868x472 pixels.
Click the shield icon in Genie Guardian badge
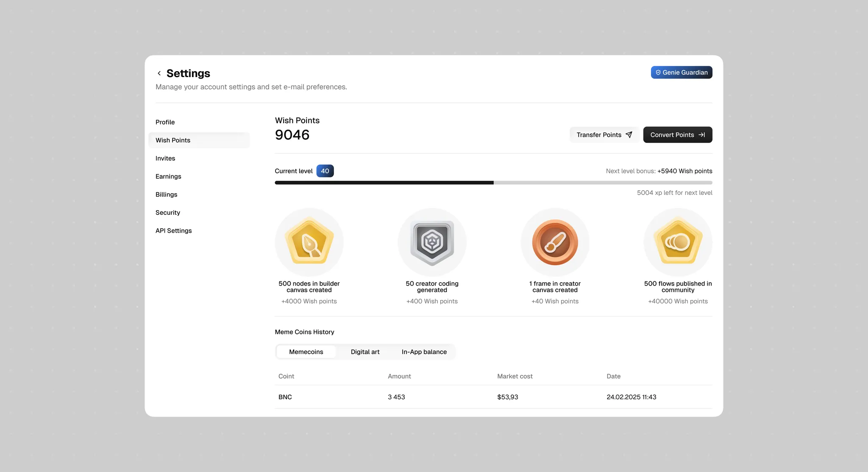click(x=658, y=72)
